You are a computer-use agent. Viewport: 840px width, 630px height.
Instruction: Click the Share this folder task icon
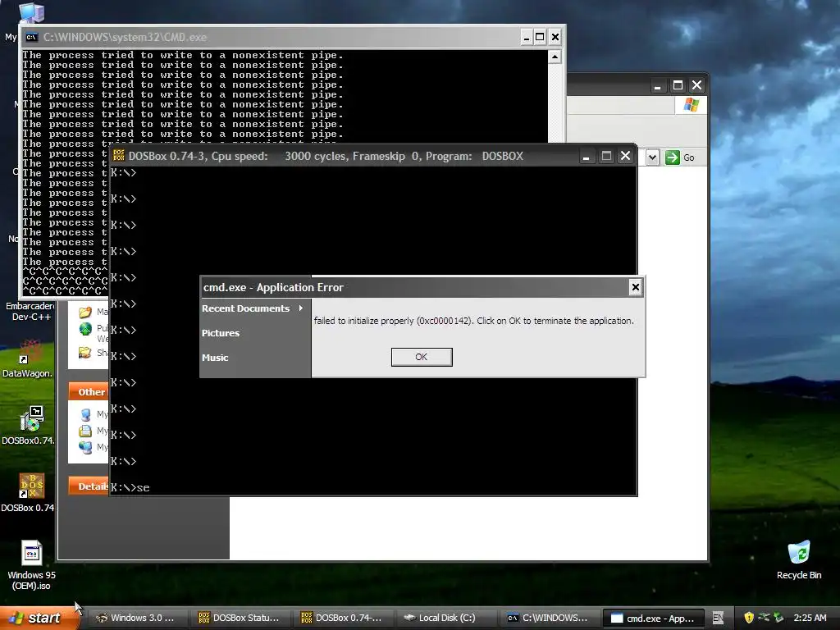coord(85,353)
